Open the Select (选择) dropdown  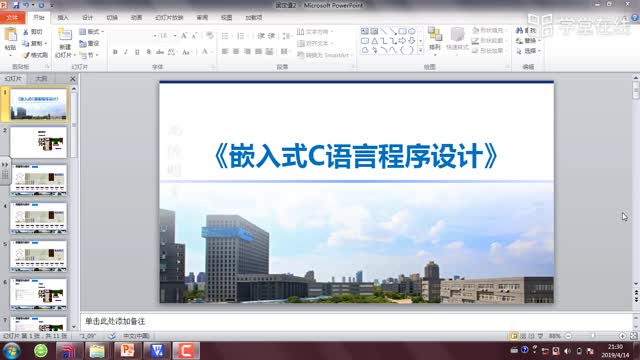529,51
